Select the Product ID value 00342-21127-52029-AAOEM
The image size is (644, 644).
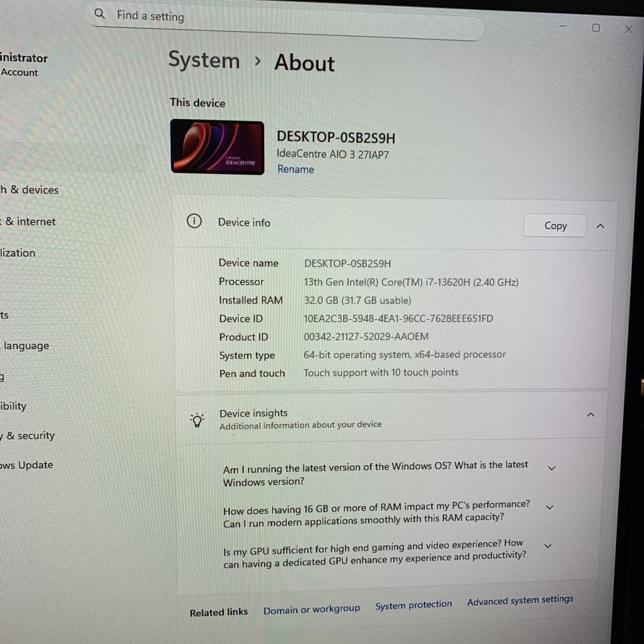pyautogui.click(x=366, y=336)
